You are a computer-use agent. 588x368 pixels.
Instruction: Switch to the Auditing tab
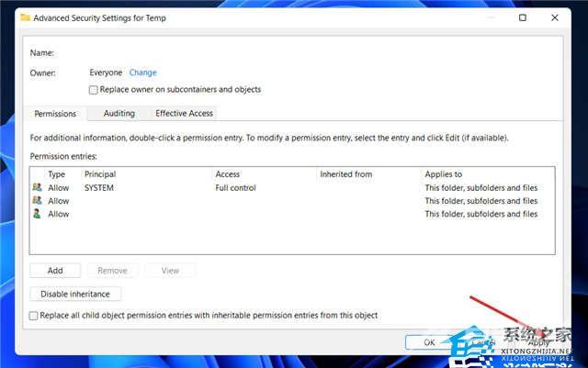[119, 114]
